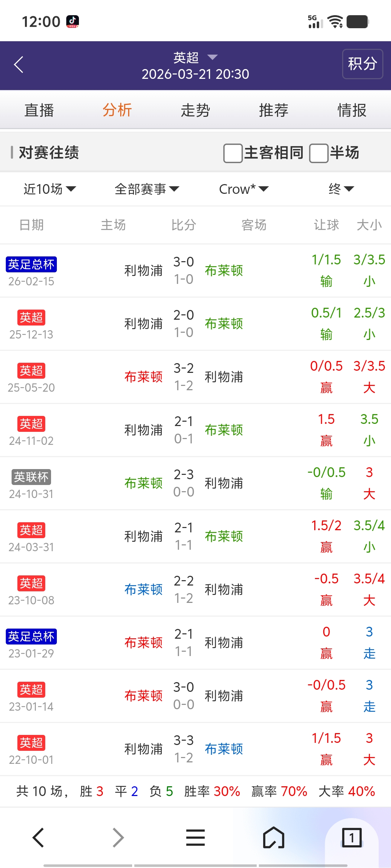
Task: Expand the 近10场 dropdown
Action: click(50, 189)
